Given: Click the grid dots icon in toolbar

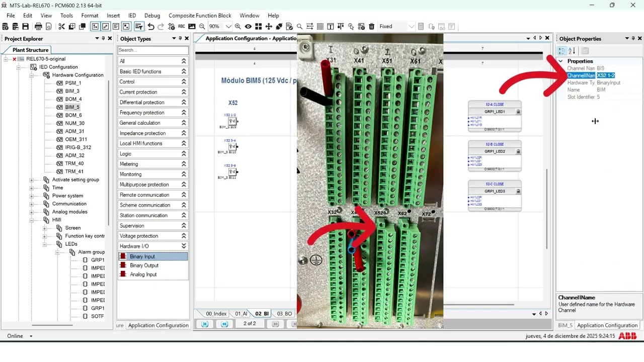Looking at the screenshot, I should click(x=320, y=27).
